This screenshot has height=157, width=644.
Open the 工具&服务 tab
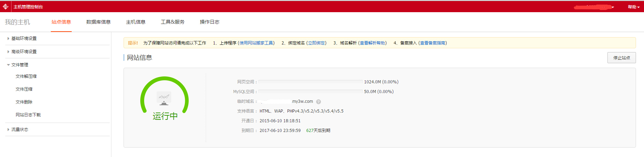point(172,22)
